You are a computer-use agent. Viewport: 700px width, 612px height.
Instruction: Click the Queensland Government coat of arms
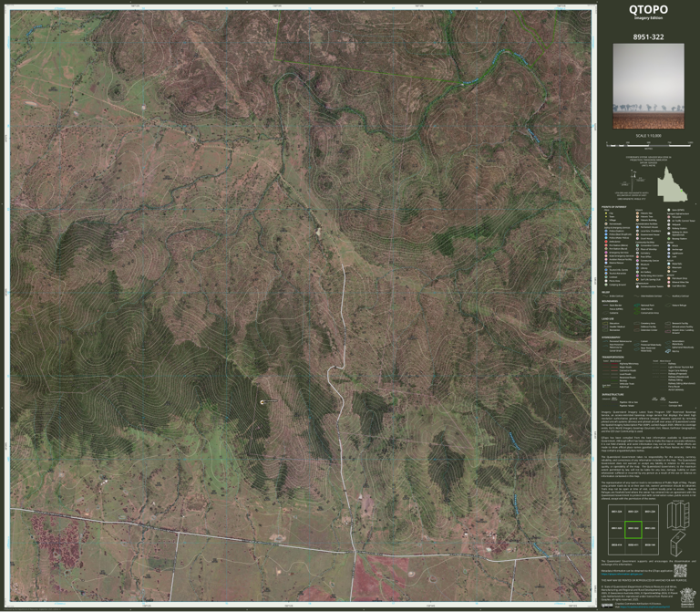[688, 596]
